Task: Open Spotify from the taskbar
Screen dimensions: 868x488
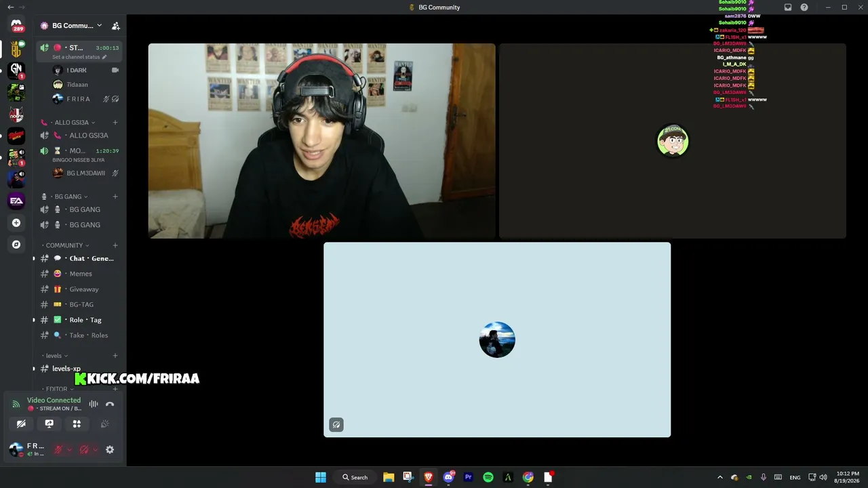Action: (x=488, y=477)
